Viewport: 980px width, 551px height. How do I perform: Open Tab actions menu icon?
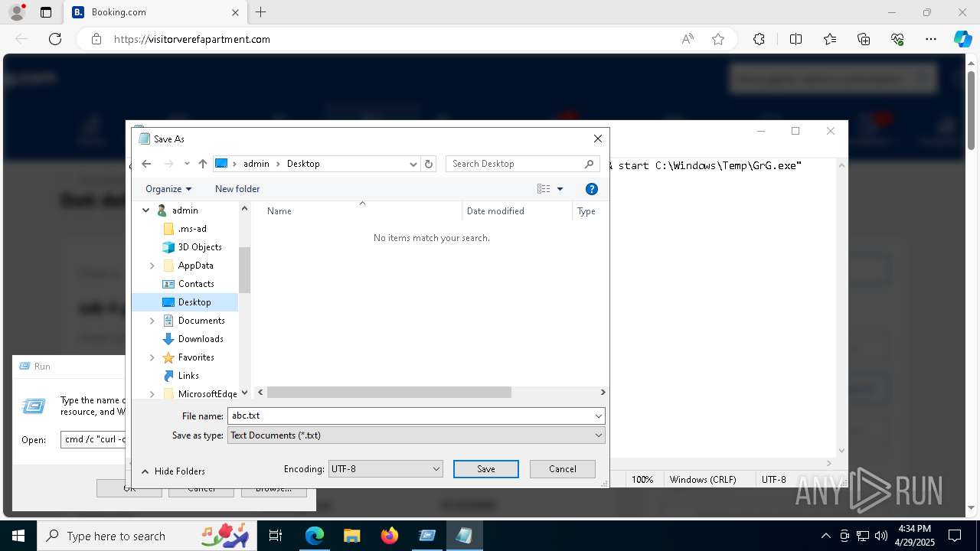coord(46,12)
